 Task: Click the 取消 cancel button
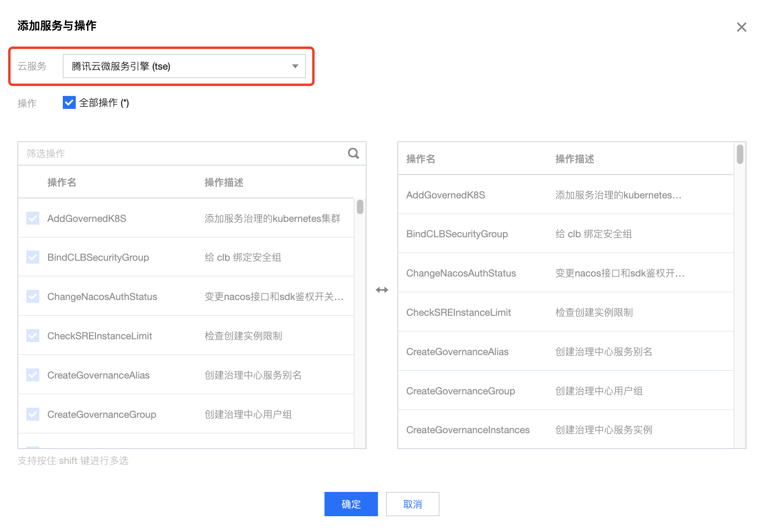(x=412, y=504)
